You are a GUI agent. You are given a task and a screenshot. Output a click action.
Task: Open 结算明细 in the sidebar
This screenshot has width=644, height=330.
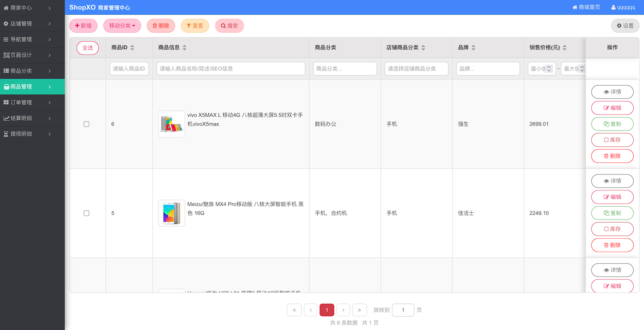pyautogui.click(x=32, y=118)
